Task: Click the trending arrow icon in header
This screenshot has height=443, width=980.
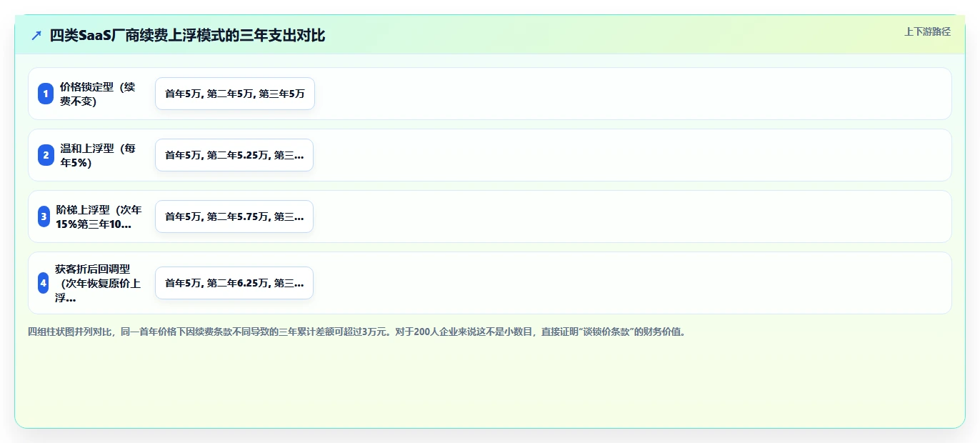Action: [36, 35]
